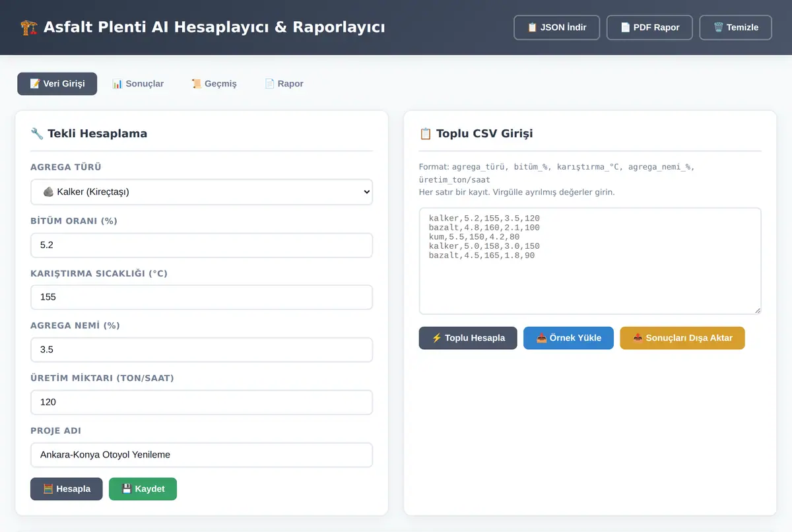The width and height of the screenshot is (792, 532).
Task: Click the 'PROJE ADI' label
Action: (55, 430)
